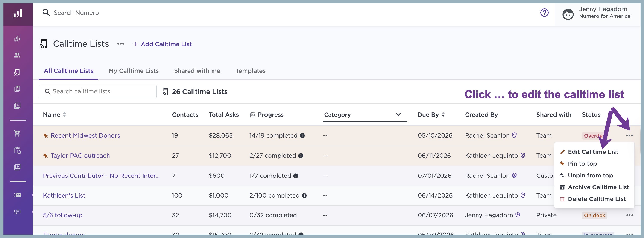
Task: Sort lists by Due By column arrows
Action: point(443,115)
